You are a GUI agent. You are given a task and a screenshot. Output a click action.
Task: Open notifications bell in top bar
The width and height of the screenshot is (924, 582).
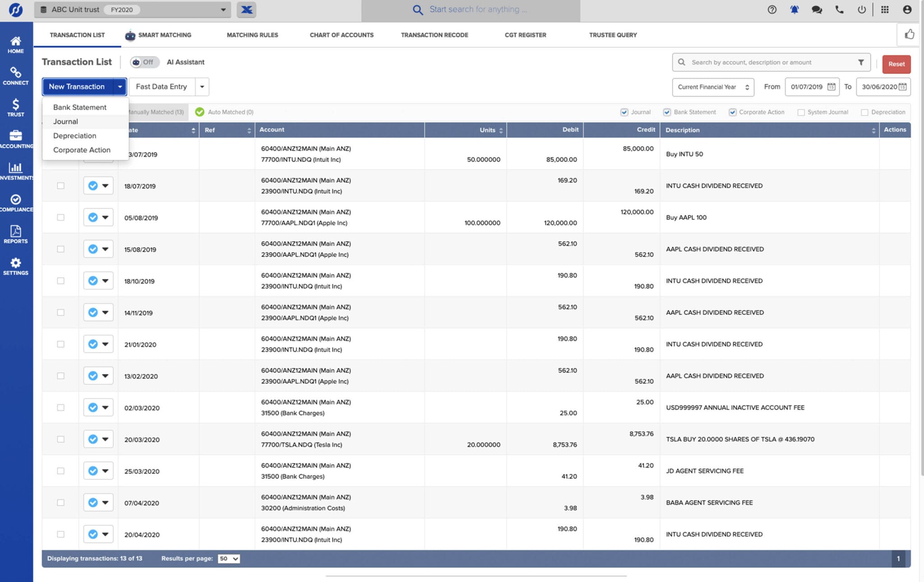click(795, 9)
